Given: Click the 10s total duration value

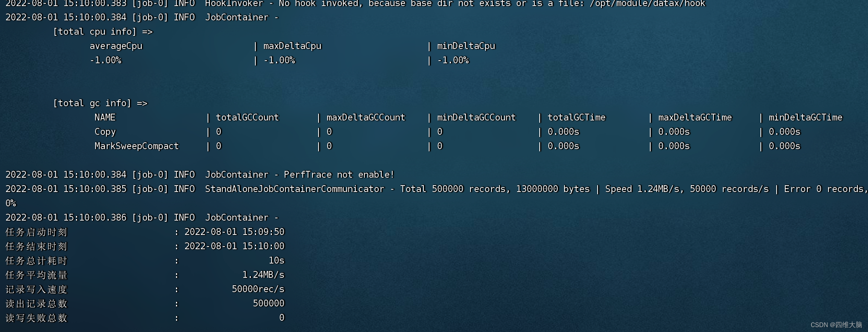Looking at the screenshot, I should tap(276, 260).
